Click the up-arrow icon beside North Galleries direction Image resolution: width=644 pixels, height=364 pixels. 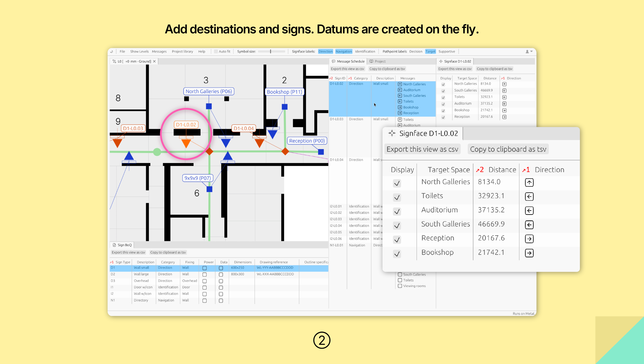(529, 182)
